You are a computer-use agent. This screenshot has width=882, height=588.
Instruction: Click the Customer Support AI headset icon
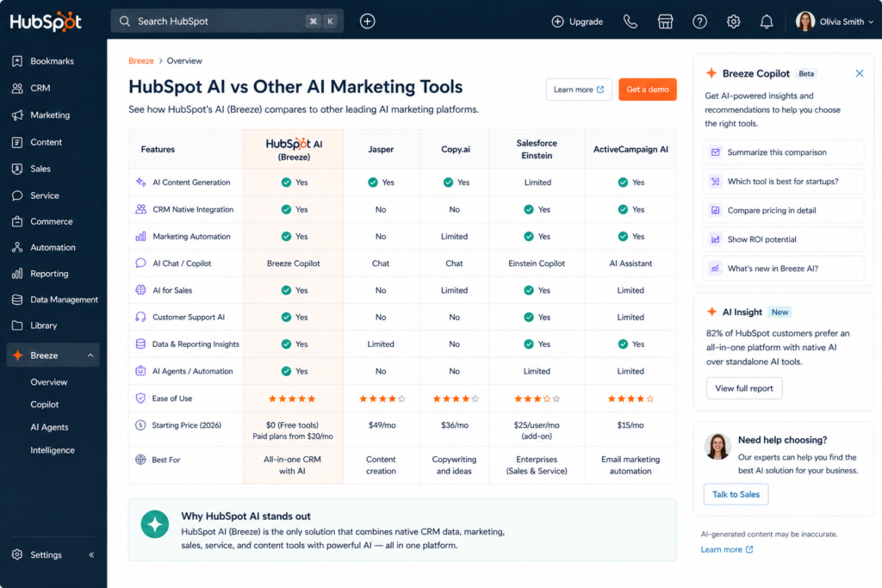click(140, 317)
